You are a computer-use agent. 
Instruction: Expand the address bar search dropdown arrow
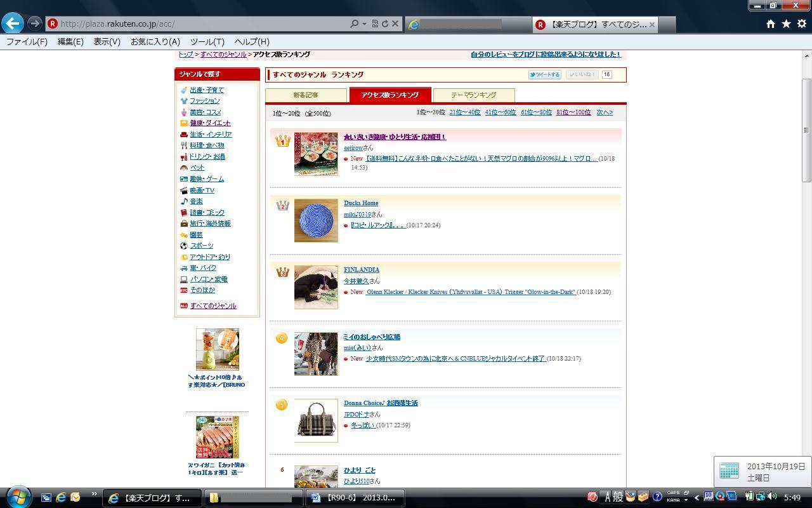tap(364, 23)
